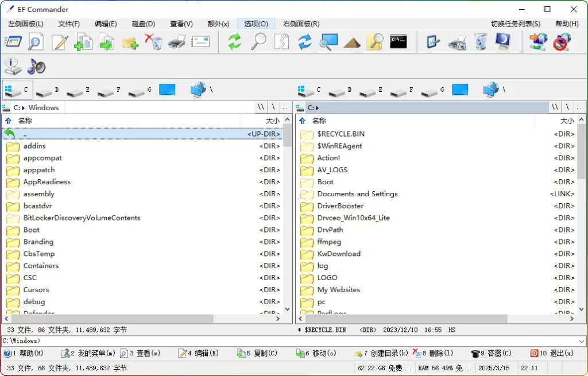Open the file viewer magnifier-on-page icon
This screenshot has height=376, width=588.
(x=36, y=41)
